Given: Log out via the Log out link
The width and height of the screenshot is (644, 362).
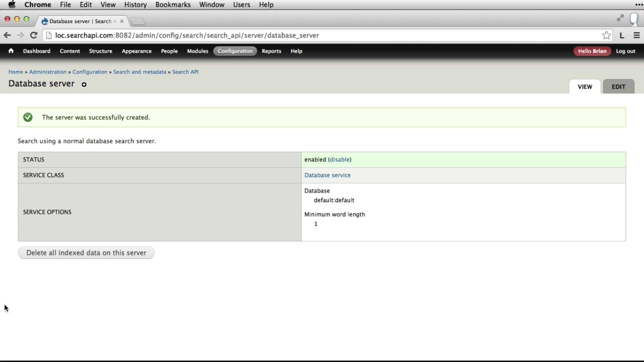Looking at the screenshot, I should (625, 51).
